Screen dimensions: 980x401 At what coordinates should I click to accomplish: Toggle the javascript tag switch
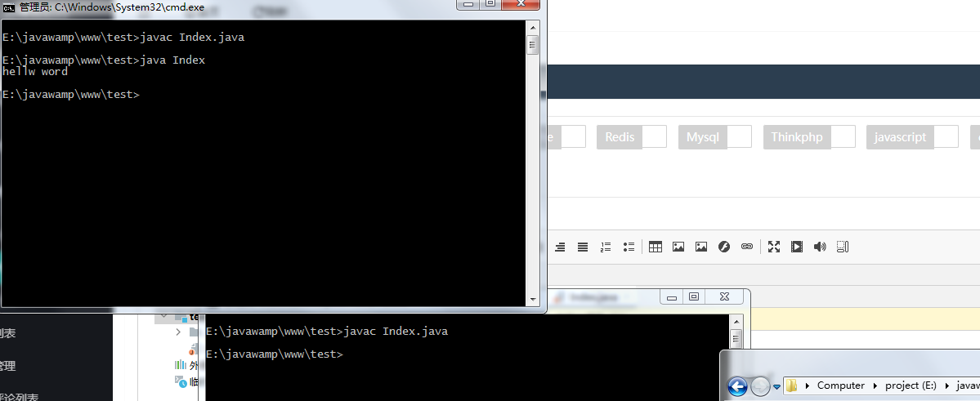point(945,136)
